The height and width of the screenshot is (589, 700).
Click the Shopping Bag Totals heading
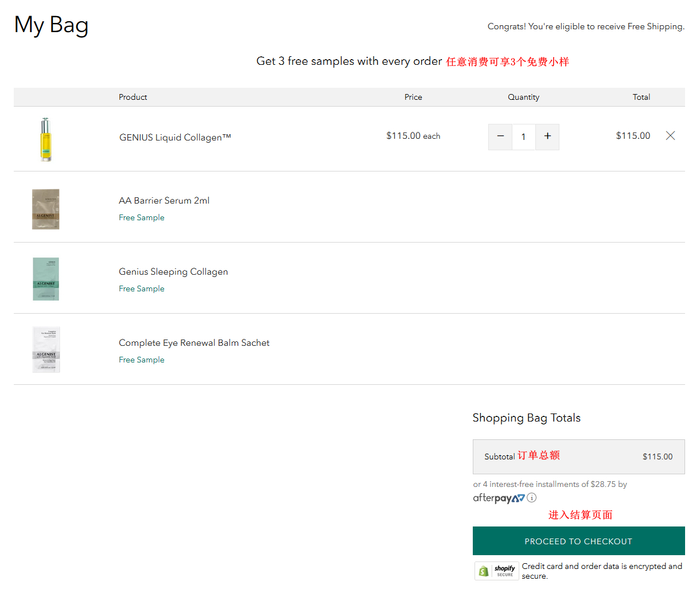click(x=526, y=418)
